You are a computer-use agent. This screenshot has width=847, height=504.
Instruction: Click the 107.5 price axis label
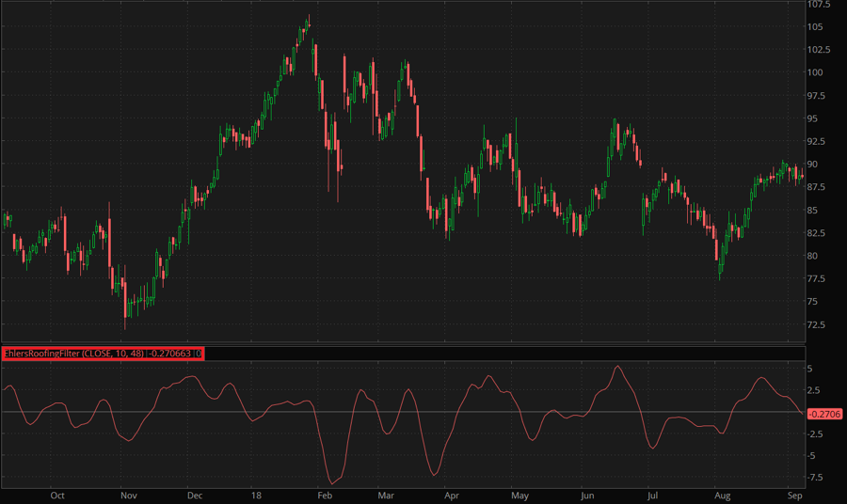coord(820,4)
